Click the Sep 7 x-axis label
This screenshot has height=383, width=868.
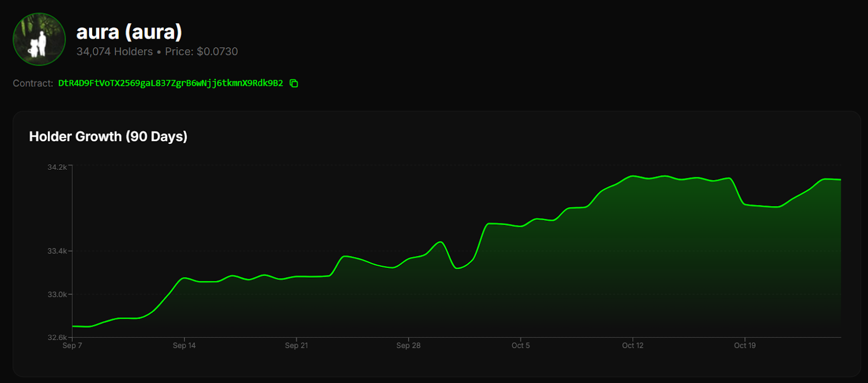[x=72, y=346]
